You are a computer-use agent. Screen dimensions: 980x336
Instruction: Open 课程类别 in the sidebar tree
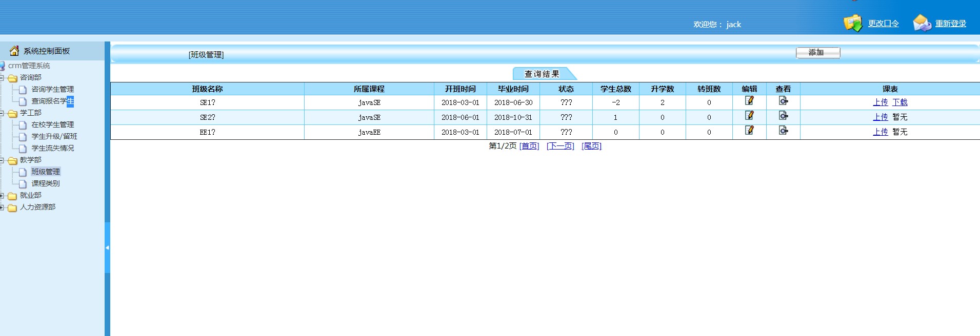[45, 183]
